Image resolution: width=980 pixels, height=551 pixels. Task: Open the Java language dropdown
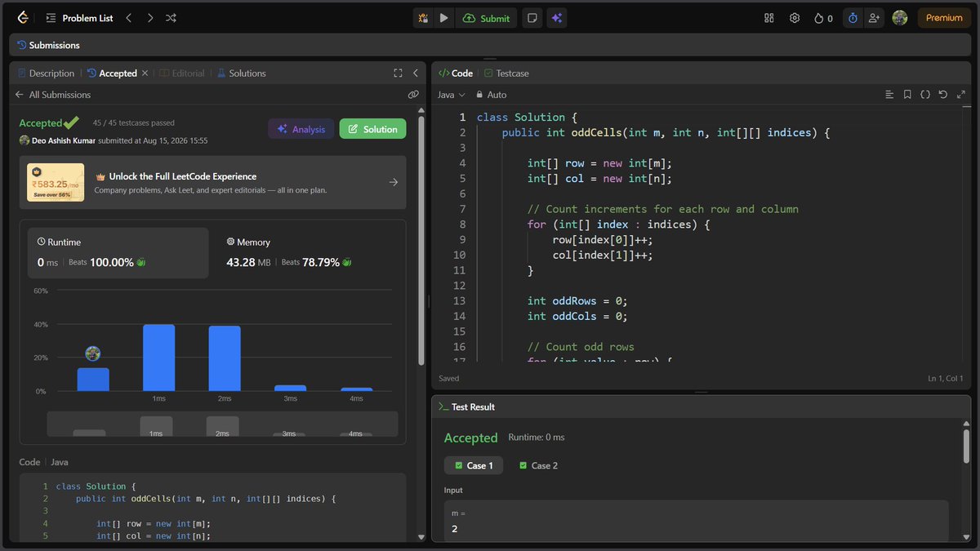pos(452,95)
